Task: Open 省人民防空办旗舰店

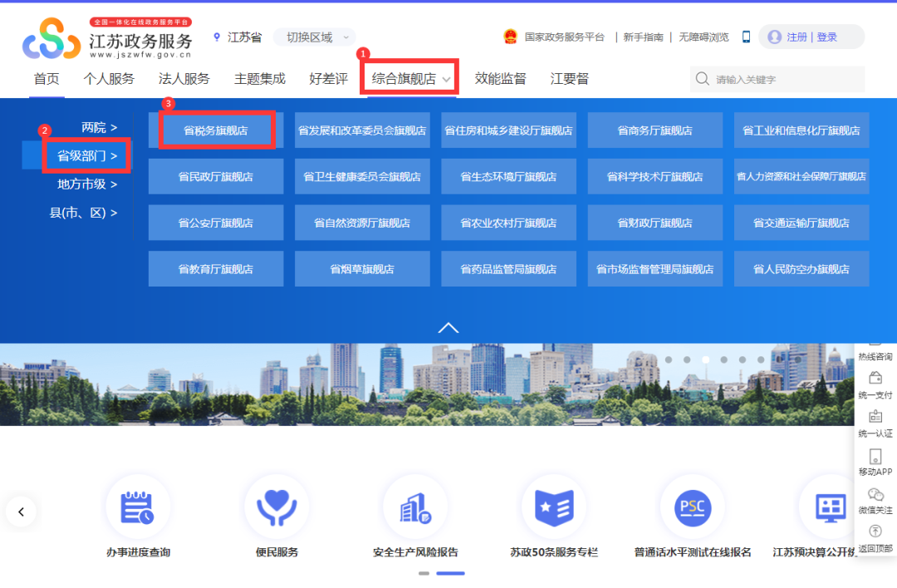Action: click(802, 269)
